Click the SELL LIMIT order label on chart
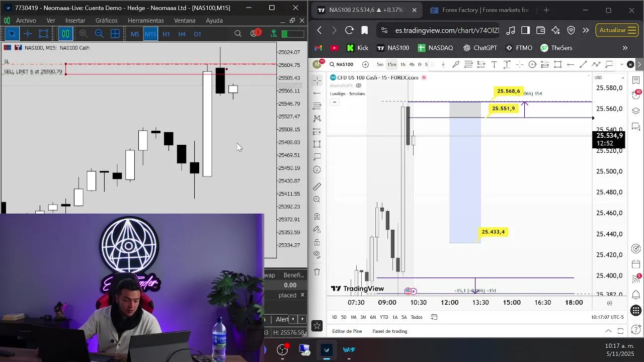This screenshot has width=644, height=362. [x=33, y=71]
